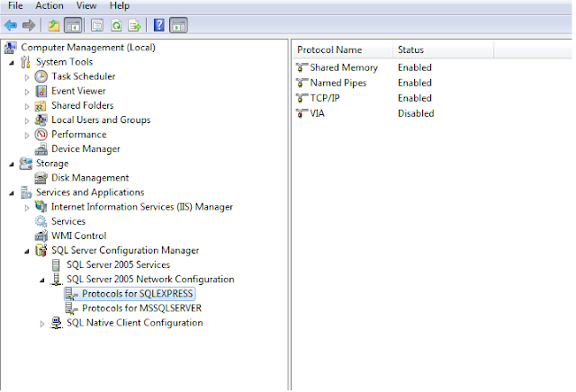This screenshot has height=392, width=576.
Task: Collapse SQL Server 2005 Network Configuration node
Action: [x=42, y=281]
